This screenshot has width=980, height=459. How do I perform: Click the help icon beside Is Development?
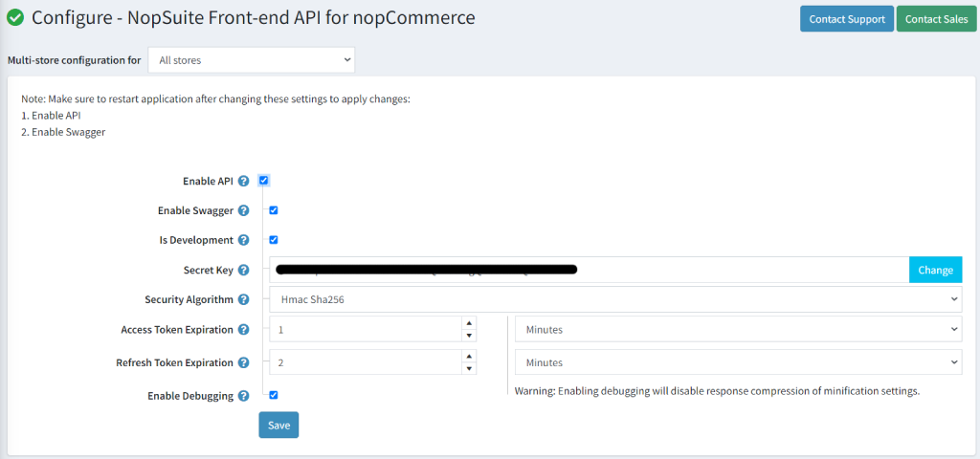click(x=244, y=240)
